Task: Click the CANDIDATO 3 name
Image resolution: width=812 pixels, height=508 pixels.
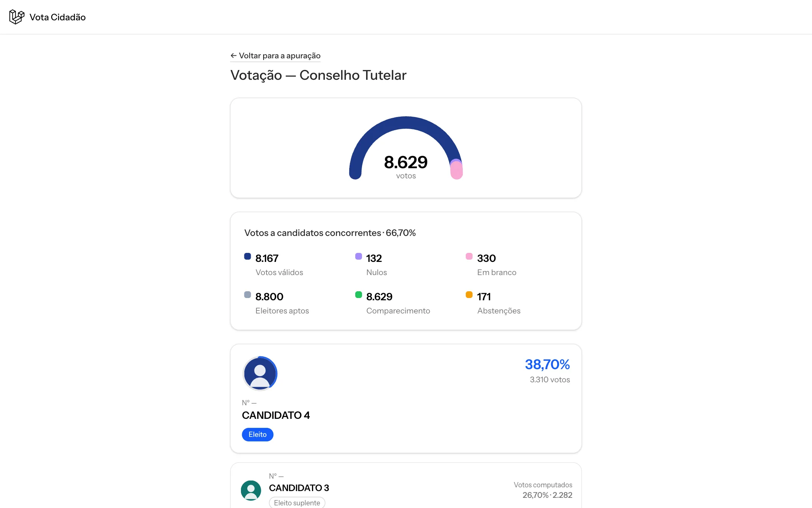Action: point(299,488)
